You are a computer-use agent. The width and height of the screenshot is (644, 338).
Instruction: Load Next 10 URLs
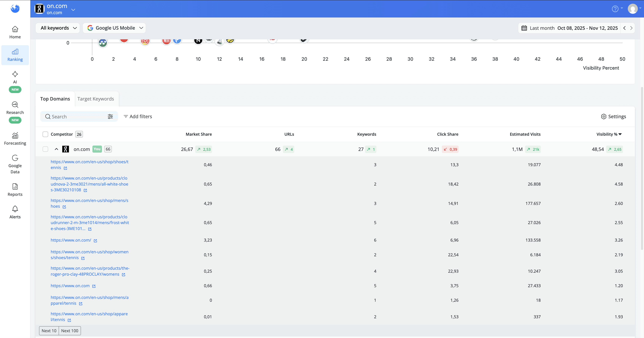(x=49, y=331)
